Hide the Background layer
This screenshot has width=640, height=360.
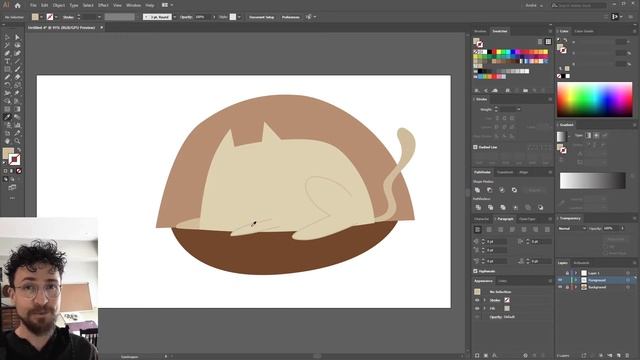click(x=560, y=287)
